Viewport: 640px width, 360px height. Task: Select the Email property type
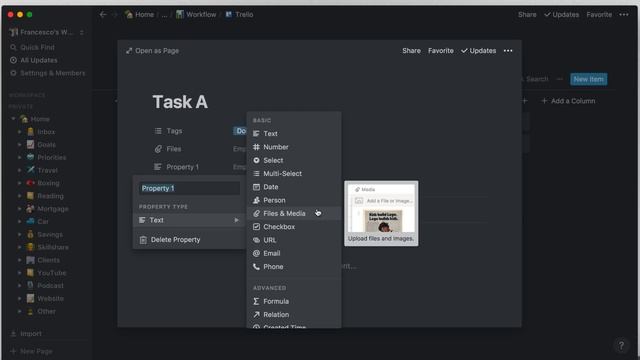294,253
